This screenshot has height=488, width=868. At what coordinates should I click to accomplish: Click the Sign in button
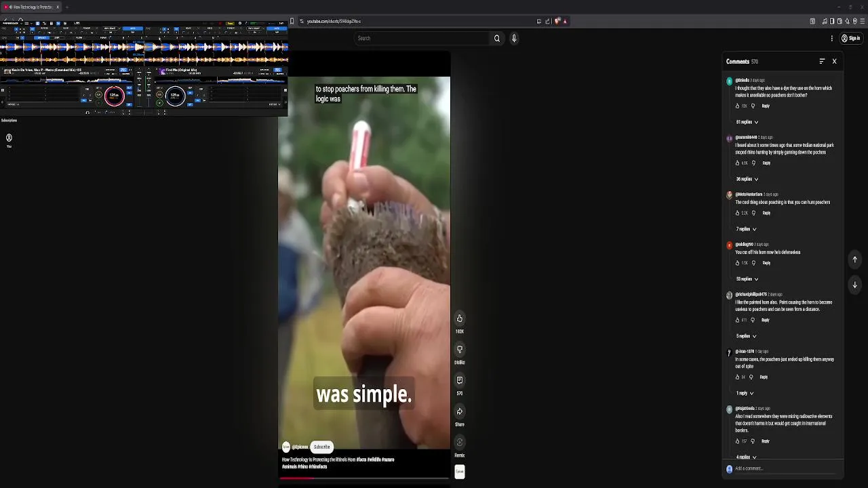click(x=851, y=39)
